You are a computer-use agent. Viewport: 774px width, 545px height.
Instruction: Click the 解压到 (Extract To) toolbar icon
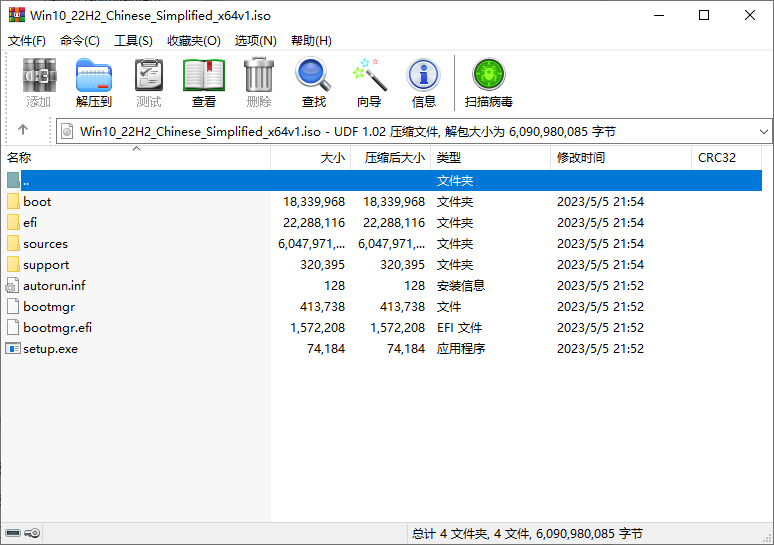coord(94,75)
